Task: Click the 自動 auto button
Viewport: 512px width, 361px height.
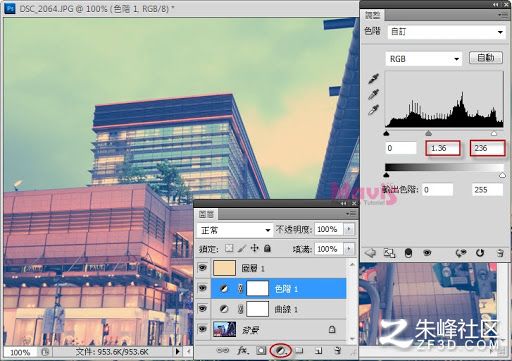Action: pos(486,58)
